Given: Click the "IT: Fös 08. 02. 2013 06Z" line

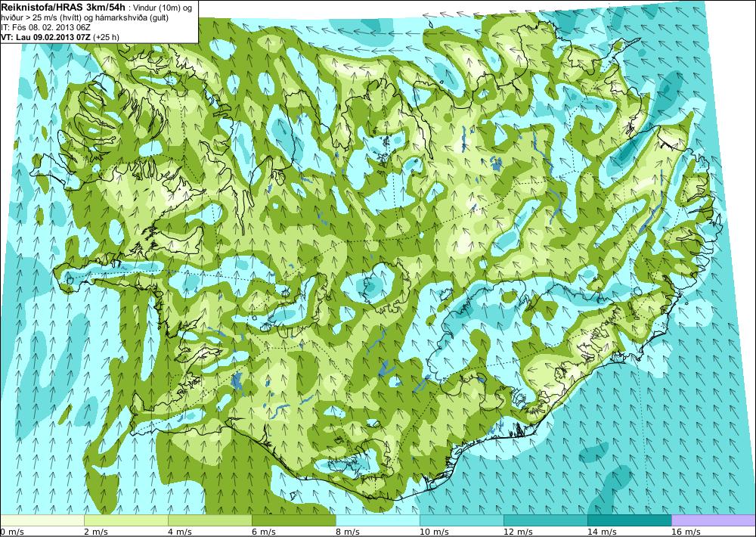Looking at the screenshot, I should [46, 27].
